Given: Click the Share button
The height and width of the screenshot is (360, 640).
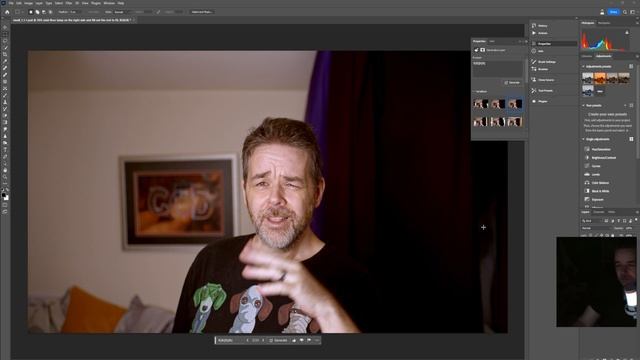Looking at the screenshot, I should (613, 12).
